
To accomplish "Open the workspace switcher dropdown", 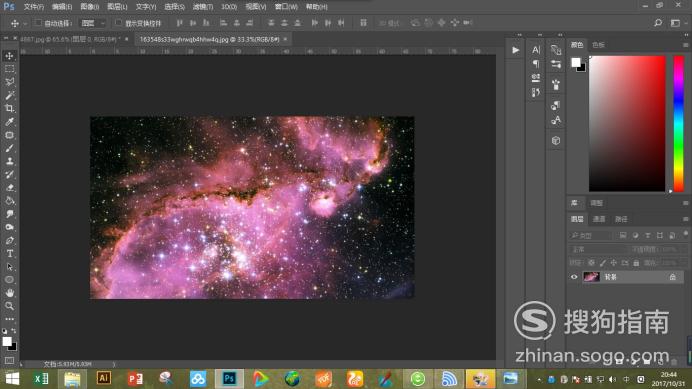I will pos(677,23).
